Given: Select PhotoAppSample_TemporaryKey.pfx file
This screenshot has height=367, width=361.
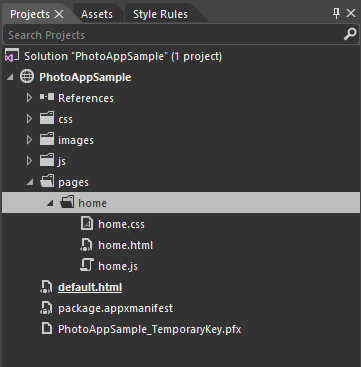Looking at the screenshot, I should 150,329.
